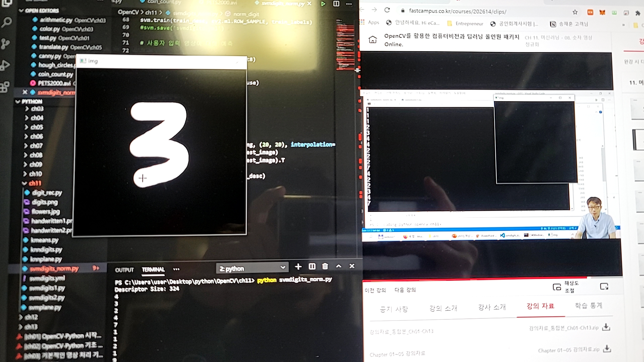Kill terminal using trash icon
644x362 pixels.
pos(325,266)
